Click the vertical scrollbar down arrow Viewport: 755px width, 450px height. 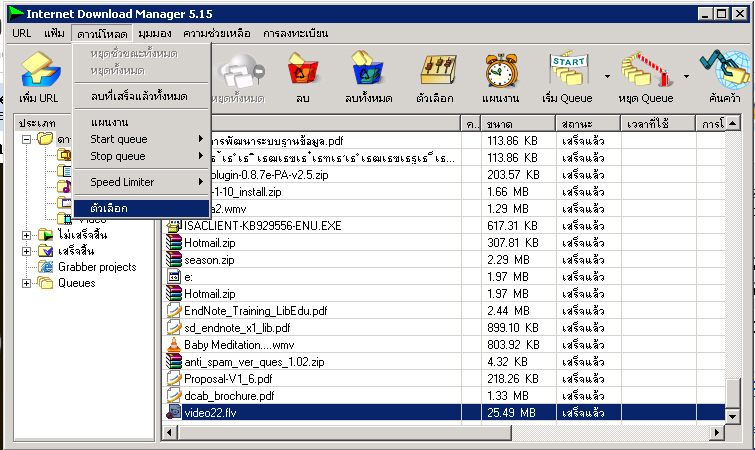pos(732,416)
